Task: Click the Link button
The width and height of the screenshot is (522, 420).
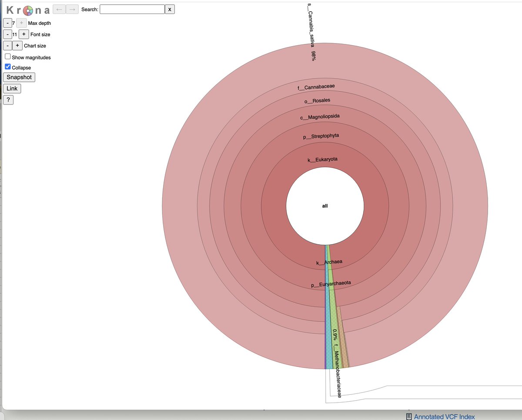Action: click(12, 89)
